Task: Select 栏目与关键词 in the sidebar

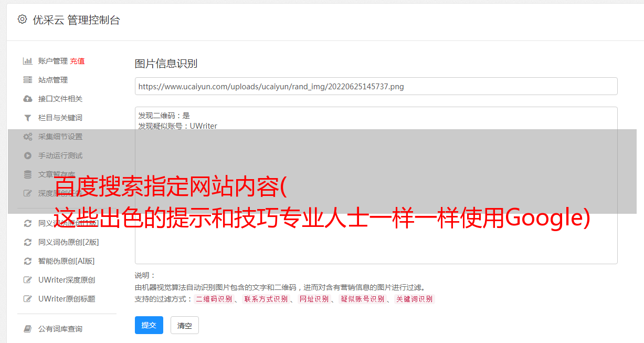Action: (60, 118)
